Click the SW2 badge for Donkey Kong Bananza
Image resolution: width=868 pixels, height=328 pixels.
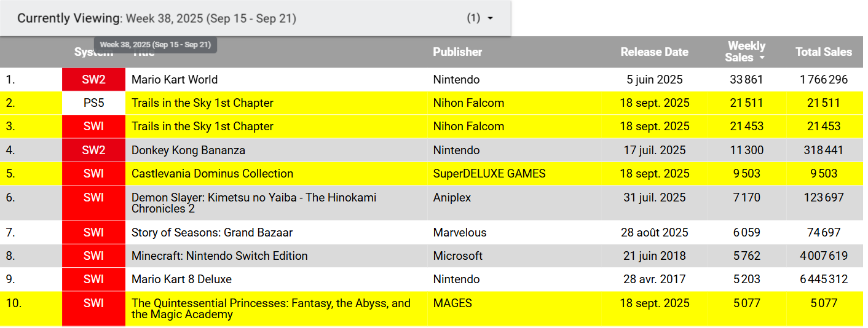pos(93,150)
